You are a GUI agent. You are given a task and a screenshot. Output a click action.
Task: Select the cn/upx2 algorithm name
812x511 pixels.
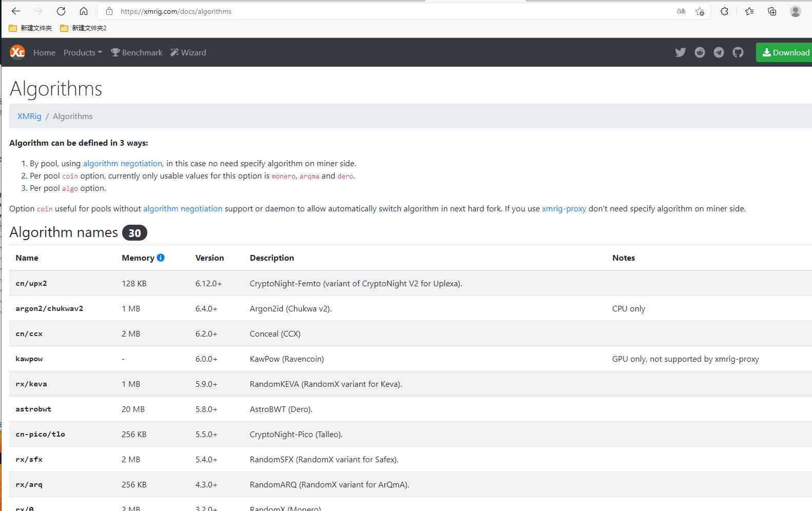point(31,283)
